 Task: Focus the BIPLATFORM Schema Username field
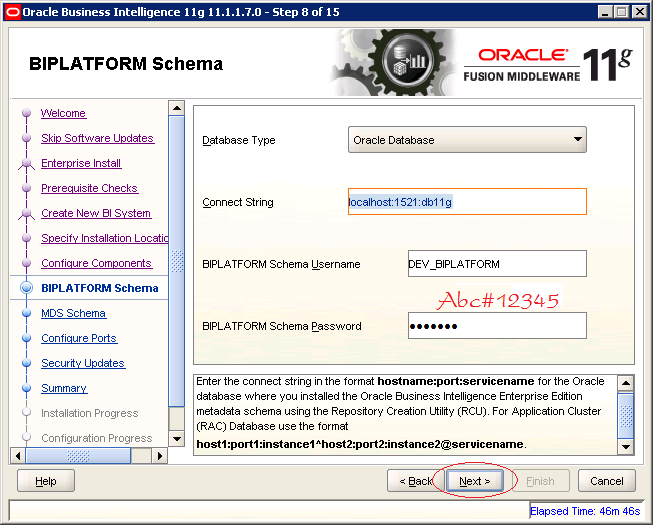(497, 264)
